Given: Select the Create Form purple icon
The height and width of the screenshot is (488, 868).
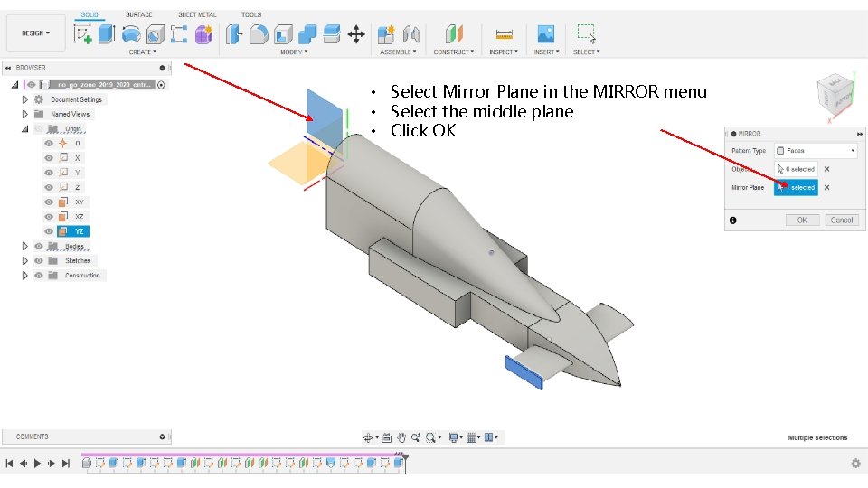Looking at the screenshot, I should coord(203,34).
